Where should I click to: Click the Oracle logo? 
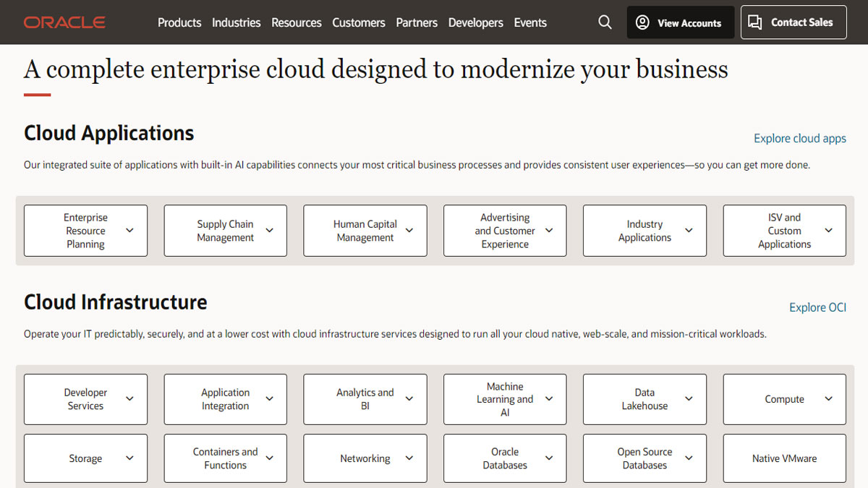point(64,22)
